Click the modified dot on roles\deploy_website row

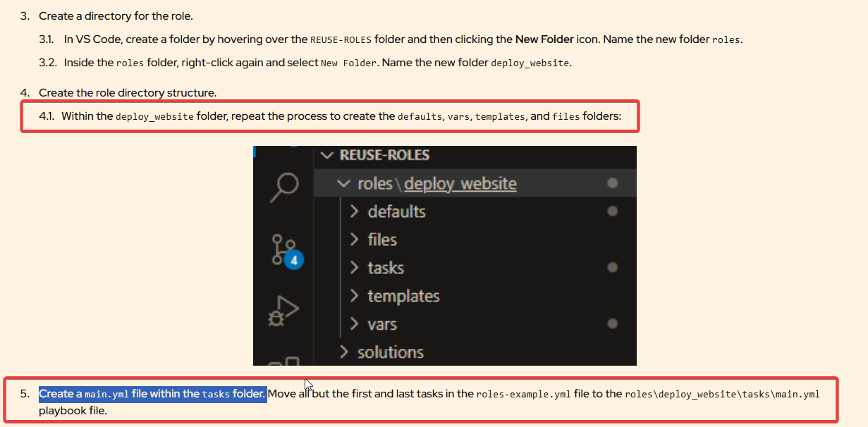click(612, 183)
